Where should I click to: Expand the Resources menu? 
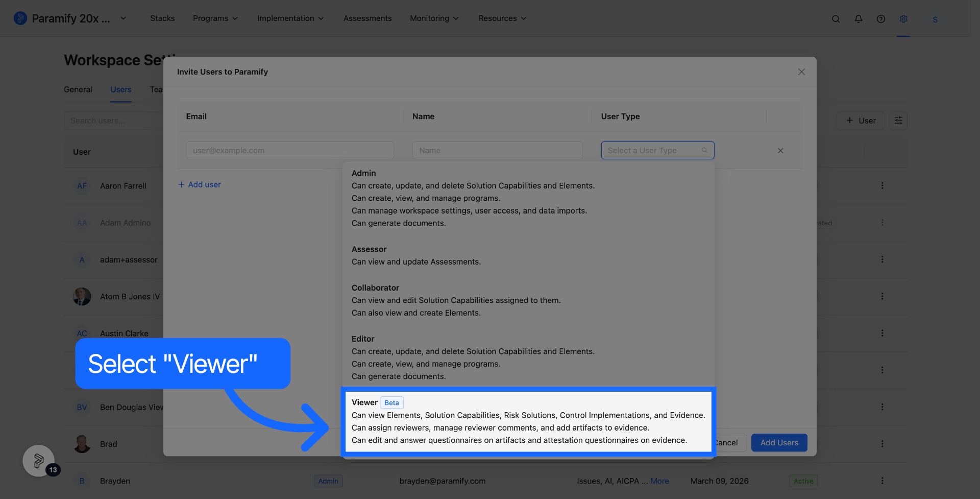coord(502,18)
